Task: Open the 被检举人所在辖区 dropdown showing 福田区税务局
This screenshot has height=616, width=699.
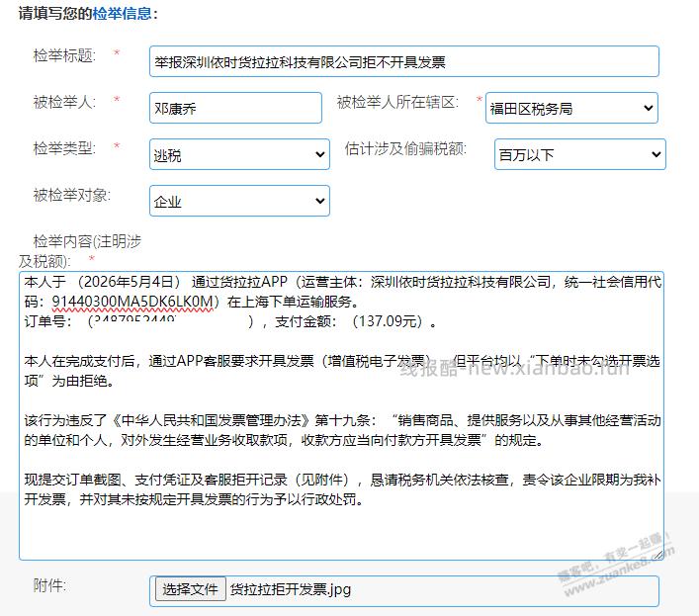Action: (x=571, y=108)
